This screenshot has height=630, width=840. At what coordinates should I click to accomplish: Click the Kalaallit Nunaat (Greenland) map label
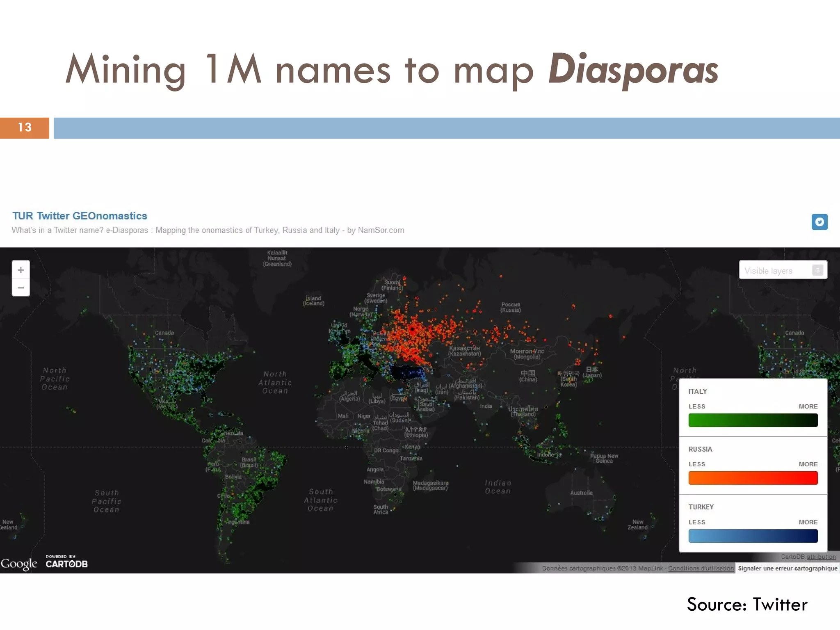click(277, 258)
